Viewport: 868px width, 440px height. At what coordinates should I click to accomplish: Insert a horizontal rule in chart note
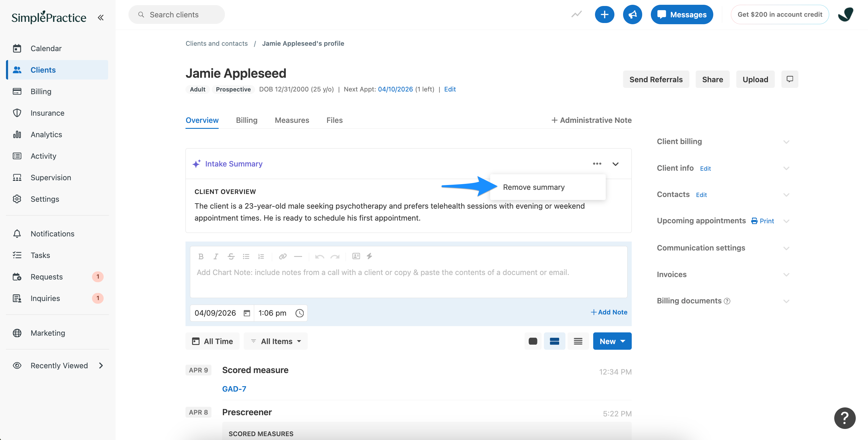coord(298,256)
